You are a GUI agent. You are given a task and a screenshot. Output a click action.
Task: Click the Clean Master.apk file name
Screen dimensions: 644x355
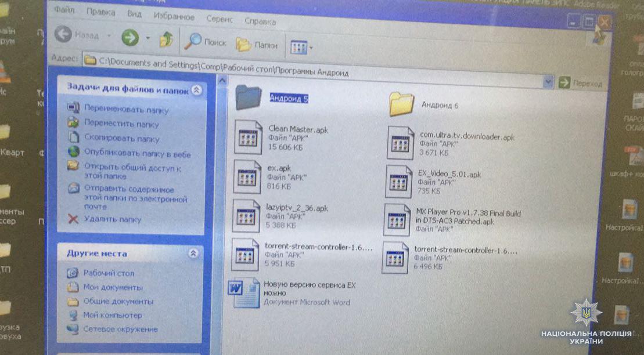click(298, 130)
